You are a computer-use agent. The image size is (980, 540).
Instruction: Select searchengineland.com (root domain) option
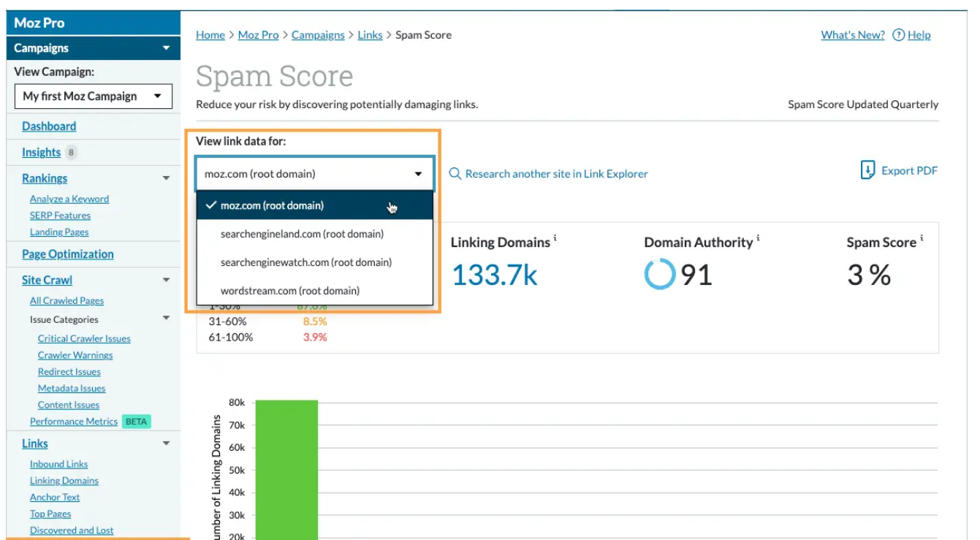pos(315,234)
